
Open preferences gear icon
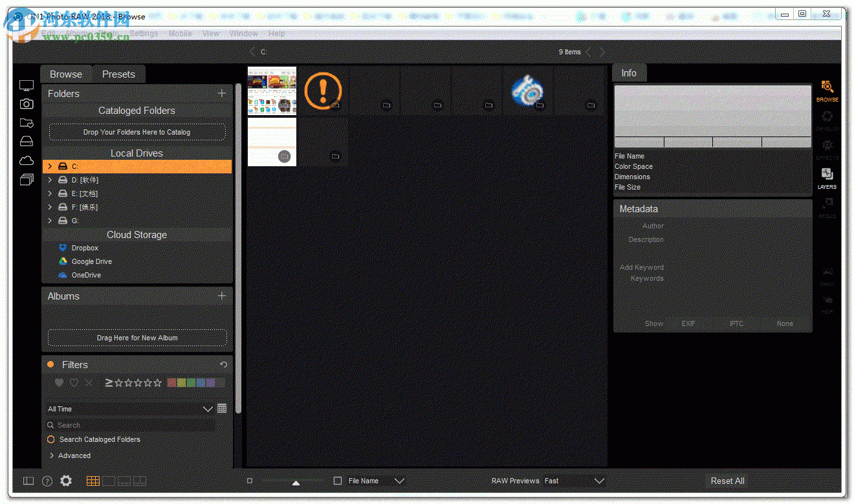click(66, 481)
